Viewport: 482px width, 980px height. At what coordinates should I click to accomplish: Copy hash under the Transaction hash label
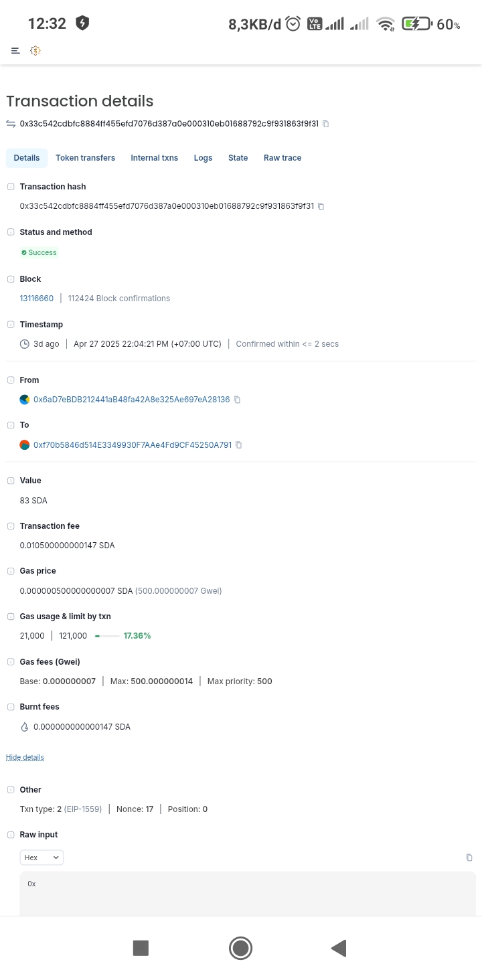pyautogui.click(x=321, y=206)
